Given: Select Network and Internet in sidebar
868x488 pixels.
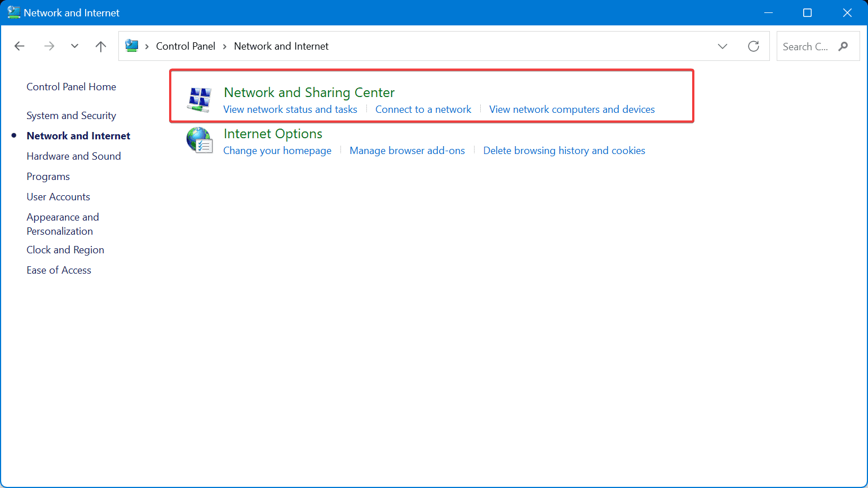Looking at the screenshot, I should [78, 136].
